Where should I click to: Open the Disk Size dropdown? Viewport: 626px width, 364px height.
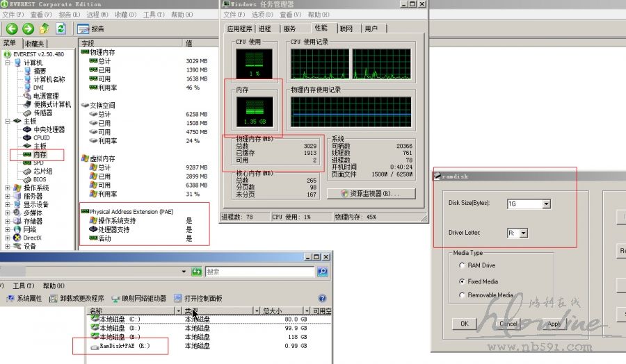[x=546, y=204]
